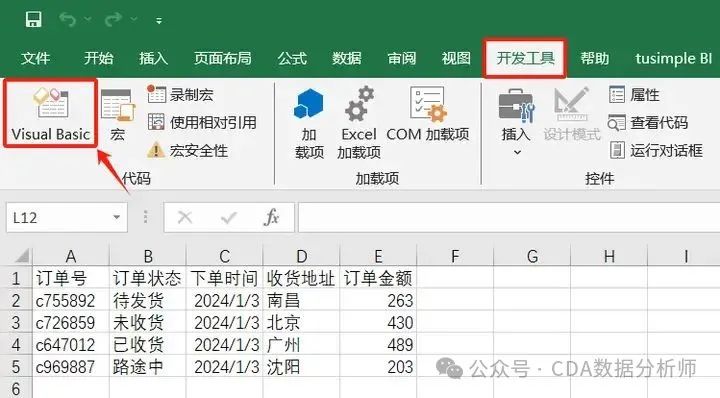Select status cell 待发货
The height and width of the screenshot is (398, 720).
tap(148, 301)
